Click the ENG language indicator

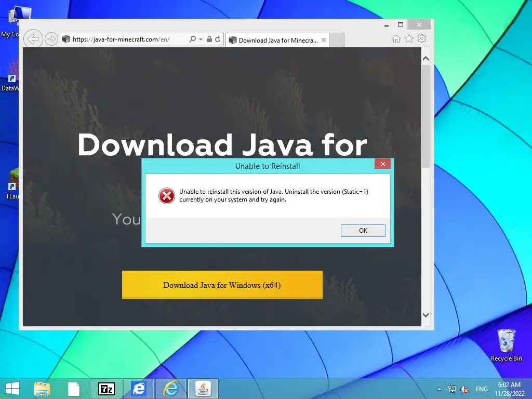[482, 389]
